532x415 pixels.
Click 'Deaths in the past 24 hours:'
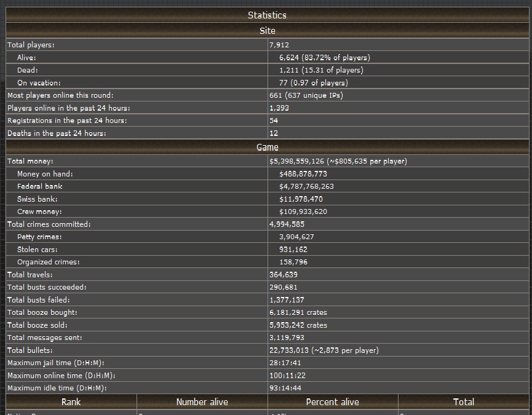pyautogui.click(x=57, y=133)
